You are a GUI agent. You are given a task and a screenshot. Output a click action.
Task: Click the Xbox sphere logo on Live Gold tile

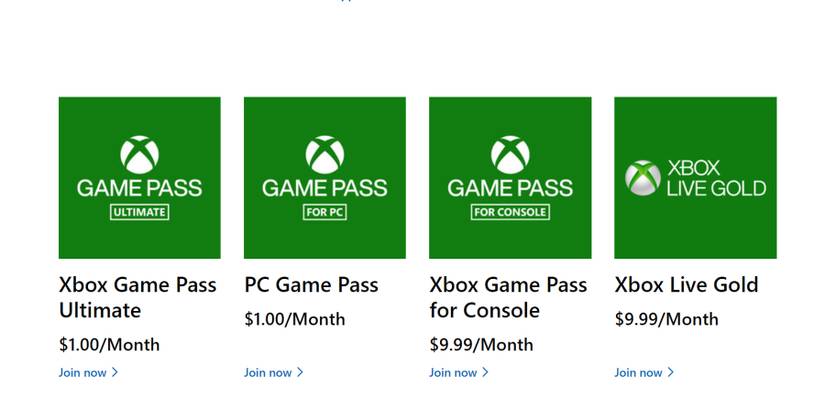click(642, 178)
